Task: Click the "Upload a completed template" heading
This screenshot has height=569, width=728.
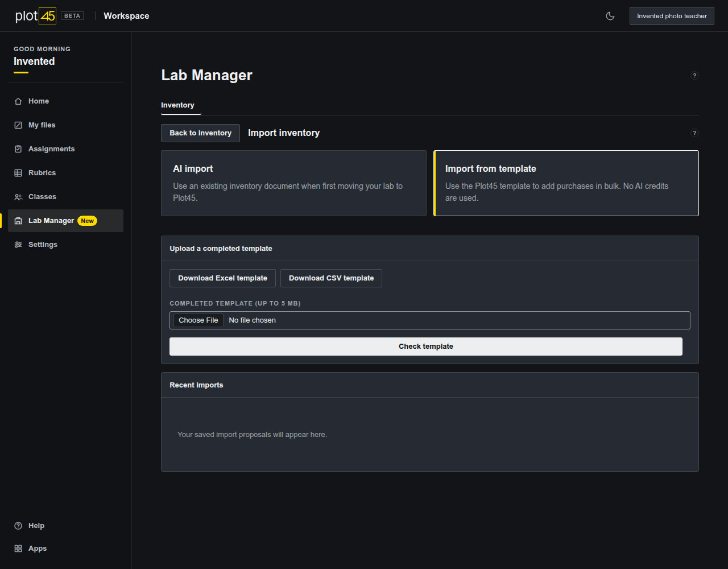Action: tap(221, 249)
